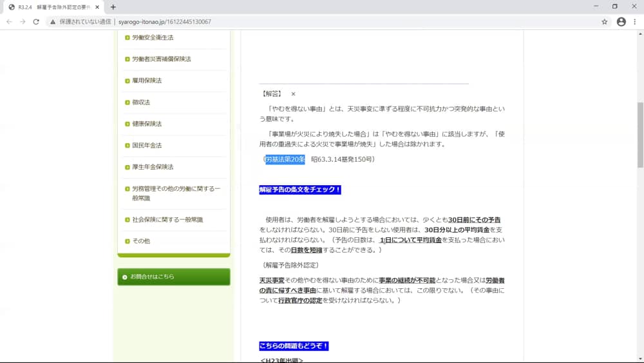Open 徴収法 in the sidebar

[x=141, y=102]
